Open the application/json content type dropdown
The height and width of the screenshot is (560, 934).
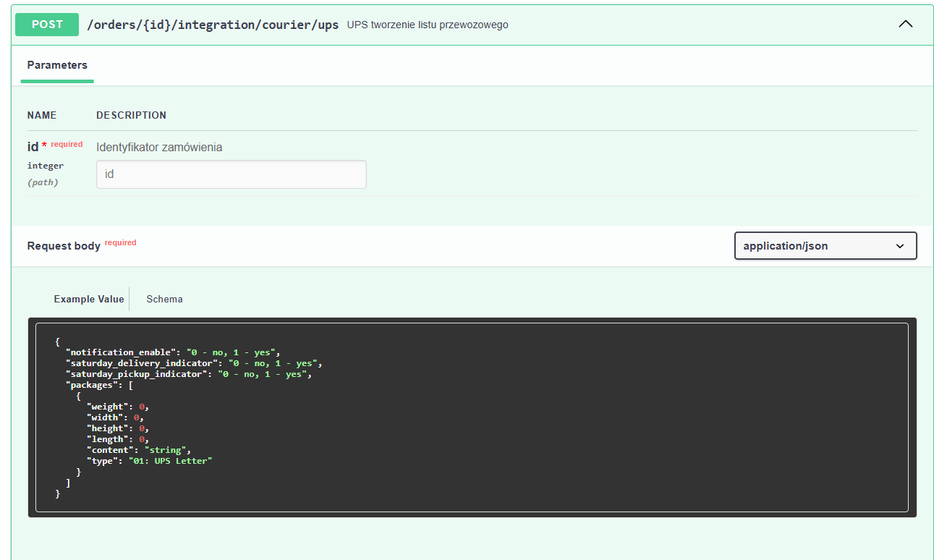click(825, 246)
